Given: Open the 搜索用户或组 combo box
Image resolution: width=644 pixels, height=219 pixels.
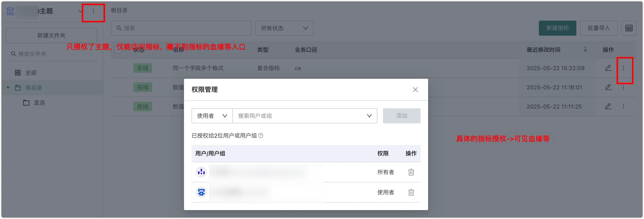Looking at the screenshot, I should coord(305,116).
